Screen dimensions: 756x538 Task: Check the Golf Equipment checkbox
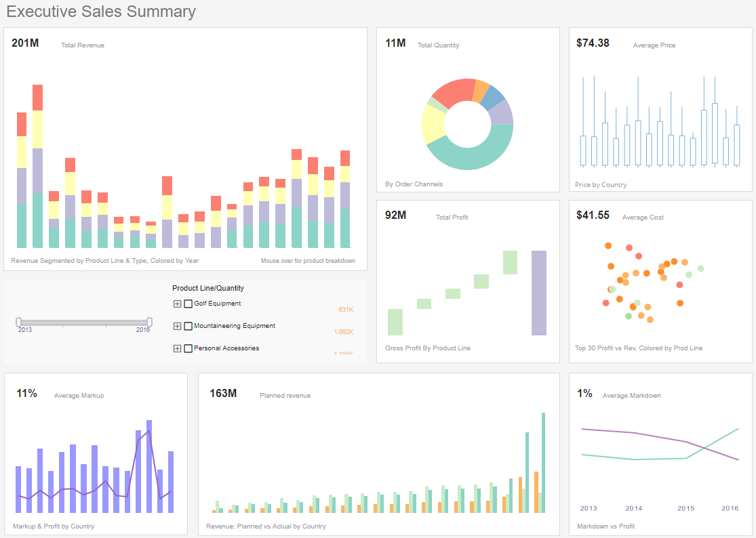pyautogui.click(x=188, y=304)
